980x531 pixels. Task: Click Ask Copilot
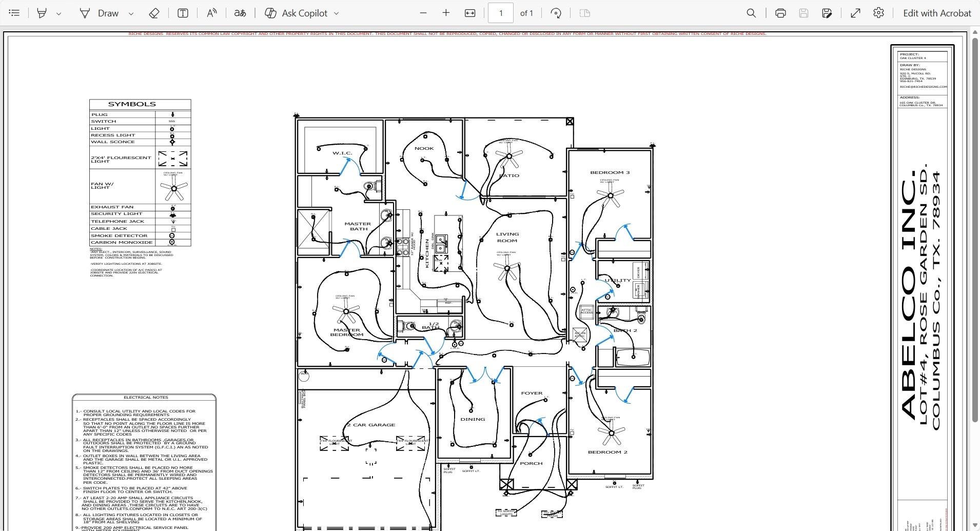pos(297,13)
